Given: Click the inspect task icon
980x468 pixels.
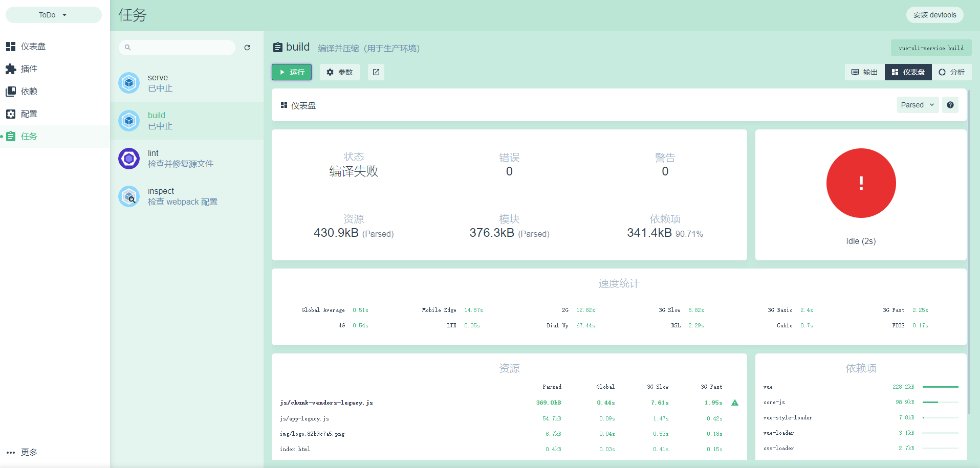Looking at the screenshot, I should pyautogui.click(x=129, y=196).
